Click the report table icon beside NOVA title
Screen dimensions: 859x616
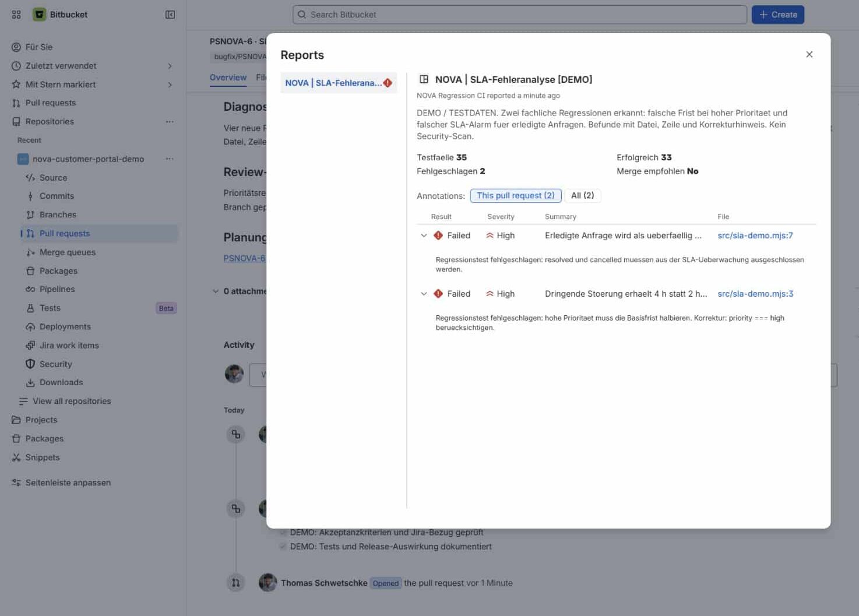[424, 79]
